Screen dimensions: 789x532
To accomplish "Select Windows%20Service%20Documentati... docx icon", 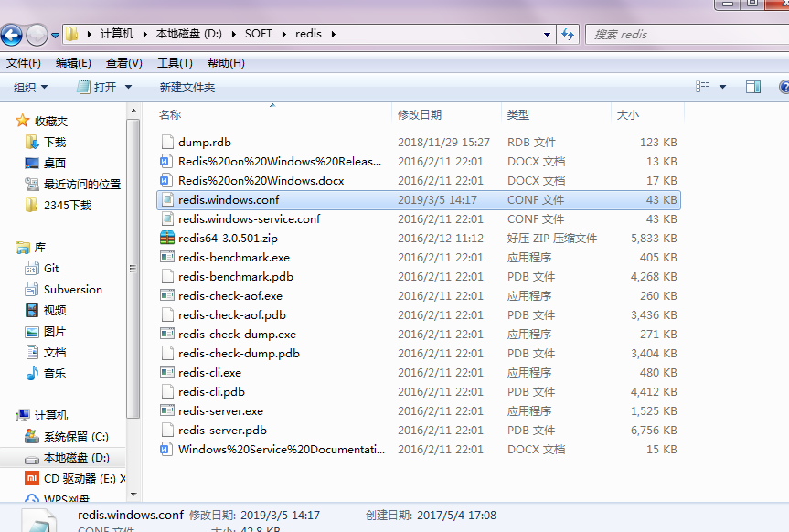I will (167, 450).
